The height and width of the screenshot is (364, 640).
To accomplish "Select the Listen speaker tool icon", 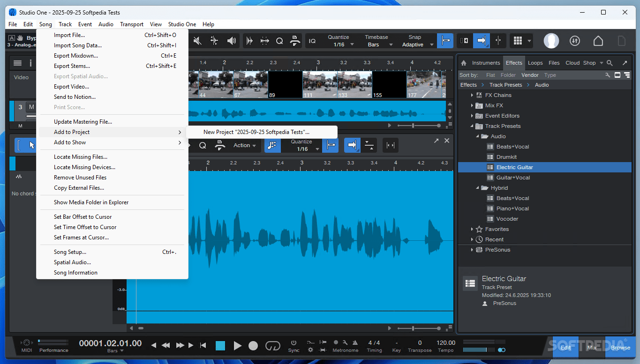I will (232, 41).
